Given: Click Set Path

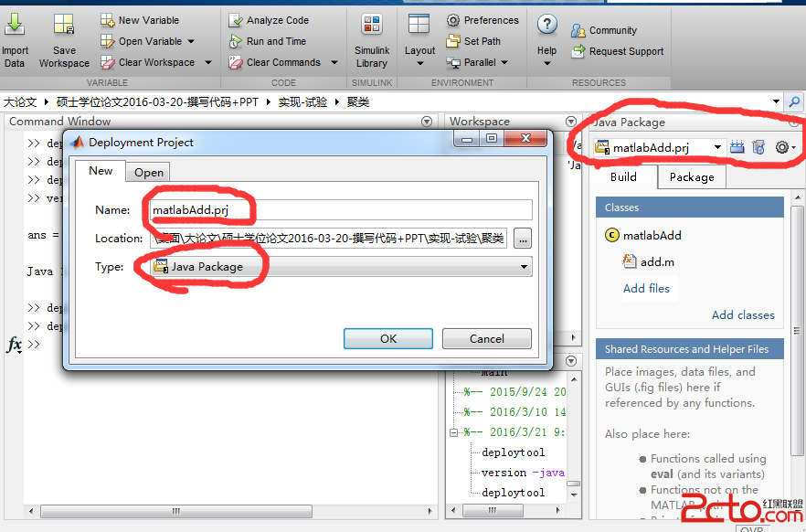Looking at the screenshot, I should [473, 41].
